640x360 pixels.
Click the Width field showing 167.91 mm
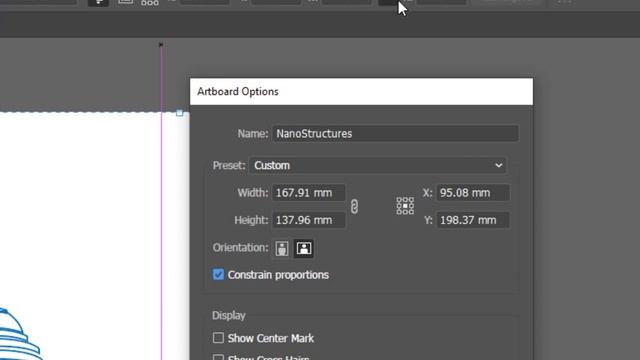[309, 193]
